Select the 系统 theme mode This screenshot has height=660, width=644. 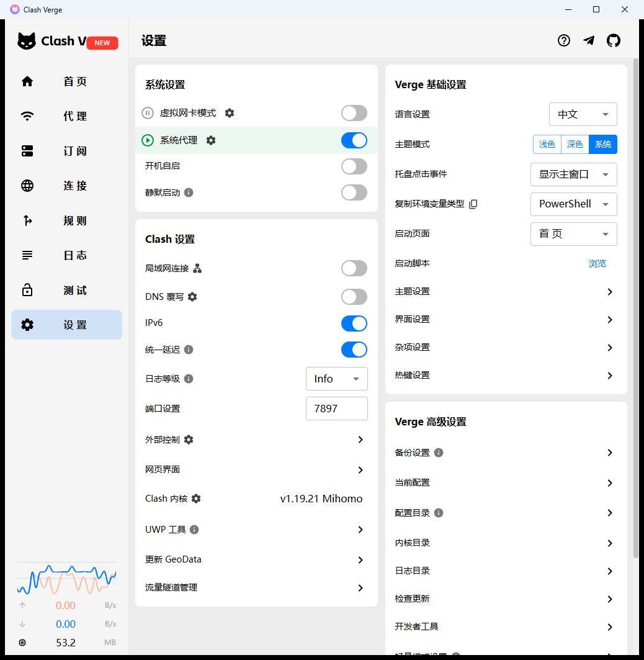point(603,145)
